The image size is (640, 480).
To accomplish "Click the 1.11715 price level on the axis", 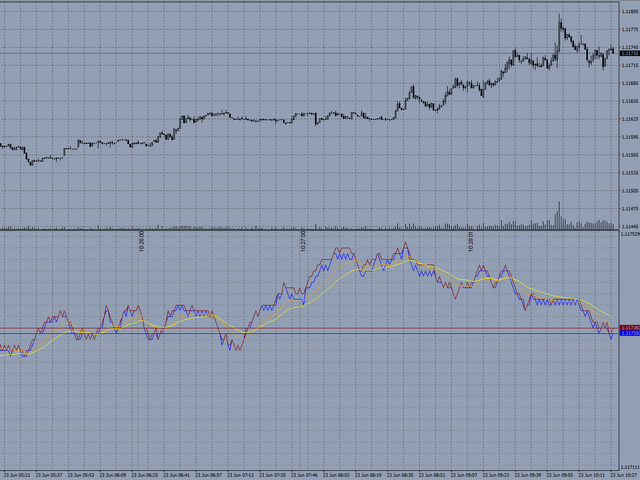I will click(x=630, y=65).
